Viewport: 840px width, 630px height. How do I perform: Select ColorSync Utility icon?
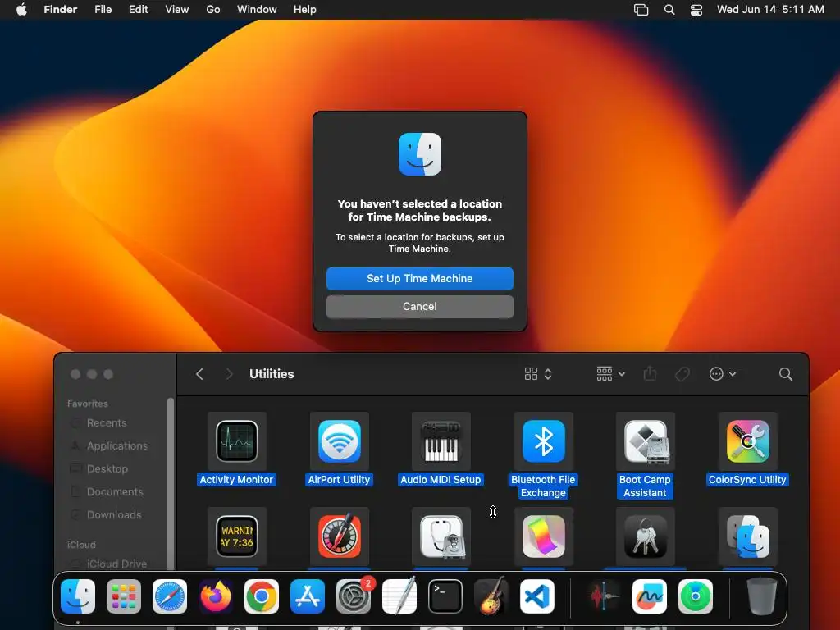tap(748, 441)
